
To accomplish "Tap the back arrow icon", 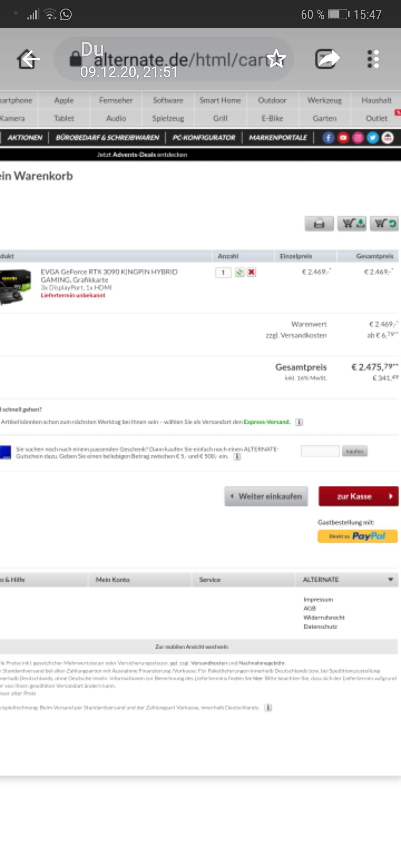I will (x=29, y=59).
